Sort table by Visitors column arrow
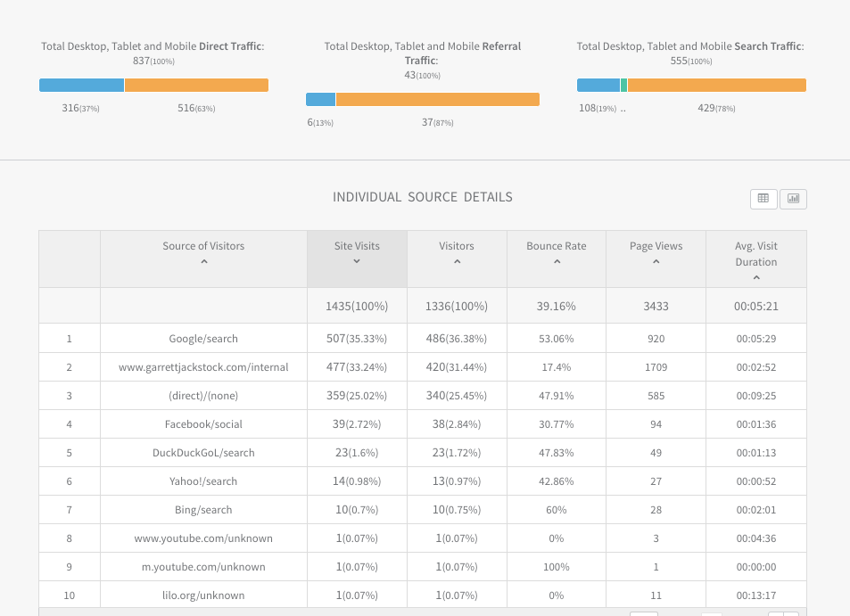The width and height of the screenshot is (850, 616). (457, 261)
